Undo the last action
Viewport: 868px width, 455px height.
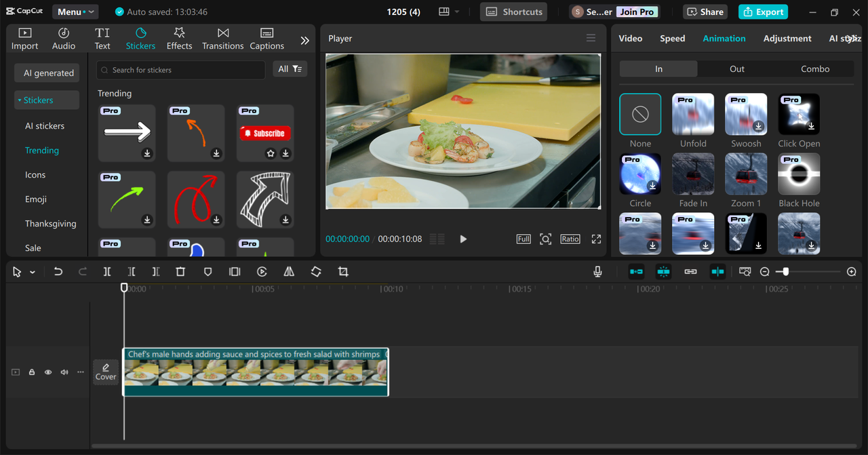(58, 271)
